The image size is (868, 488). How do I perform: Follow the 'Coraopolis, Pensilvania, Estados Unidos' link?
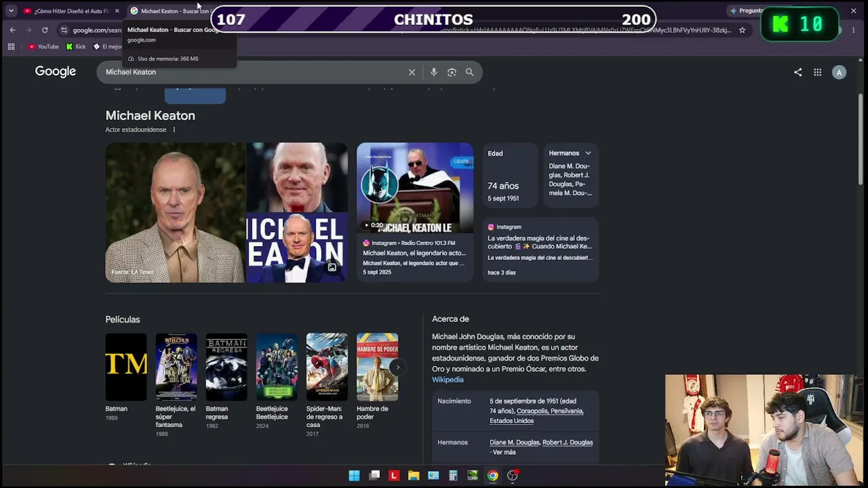536,415
